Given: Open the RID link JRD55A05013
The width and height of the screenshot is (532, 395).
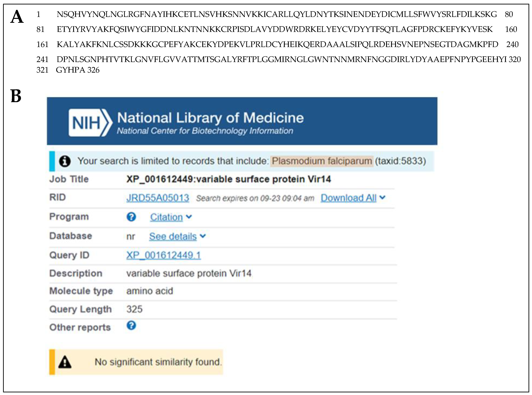Looking at the screenshot, I should click(x=158, y=198).
